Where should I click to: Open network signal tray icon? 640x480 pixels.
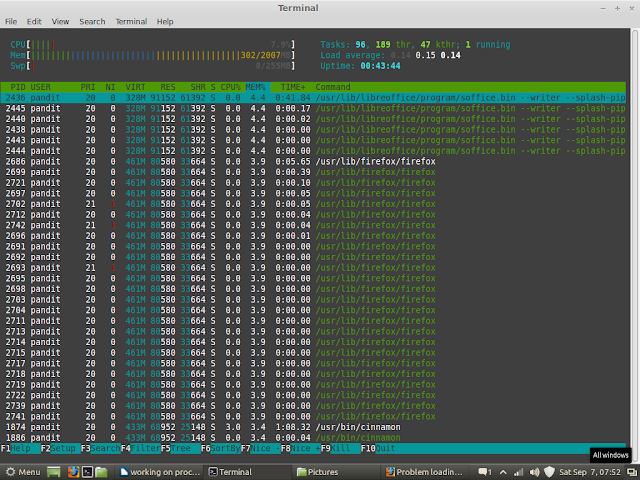(519, 472)
